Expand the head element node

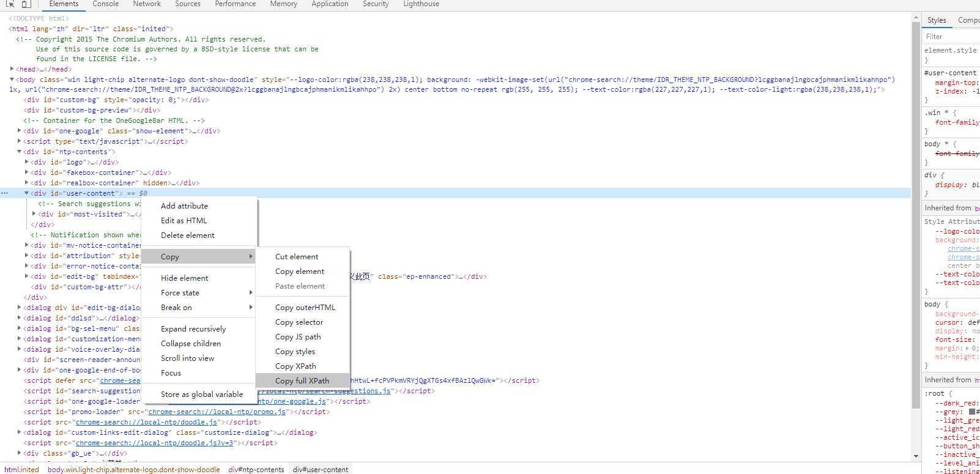(12, 69)
